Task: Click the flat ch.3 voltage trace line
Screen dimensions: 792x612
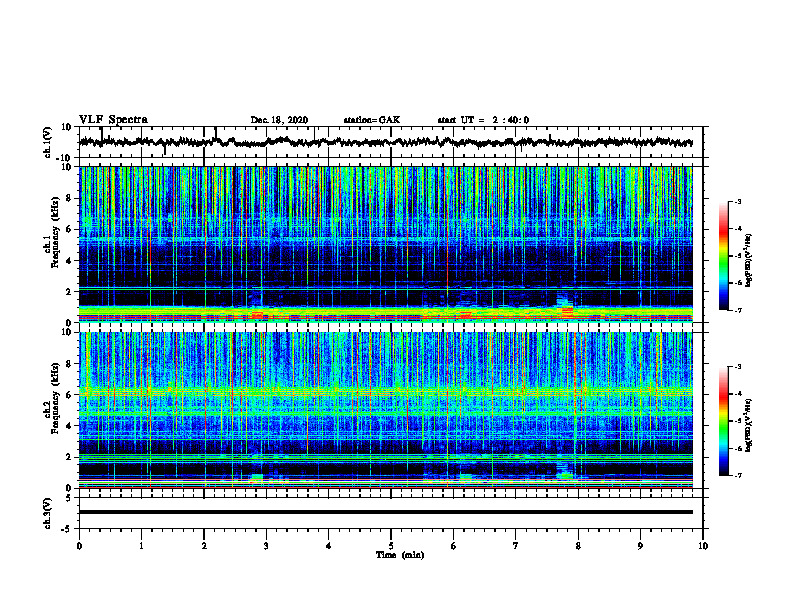Action: 386,512
